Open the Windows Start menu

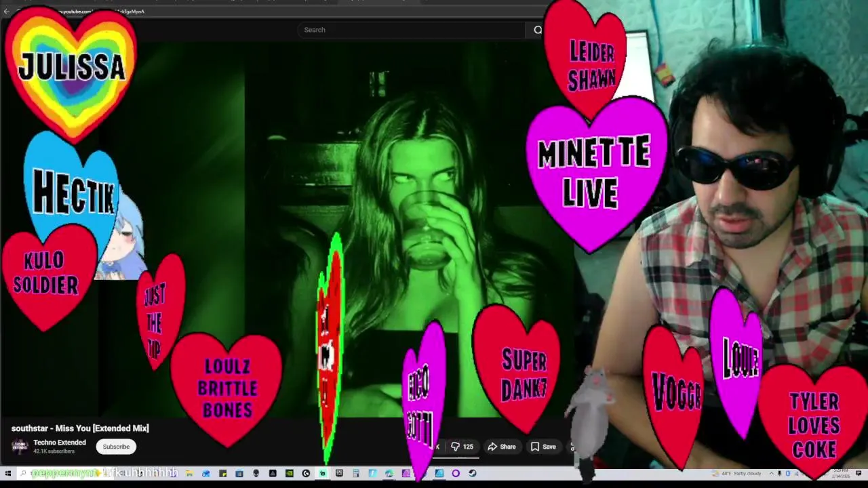point(7,473)
